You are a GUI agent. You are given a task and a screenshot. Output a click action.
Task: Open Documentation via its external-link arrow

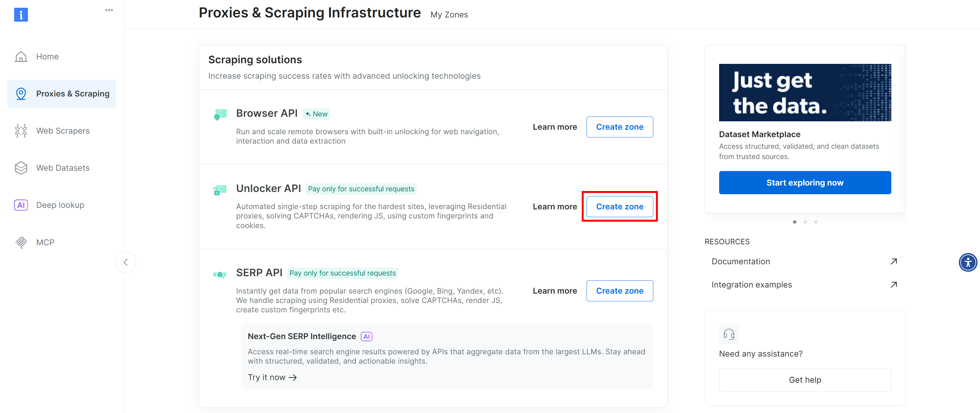894,261
